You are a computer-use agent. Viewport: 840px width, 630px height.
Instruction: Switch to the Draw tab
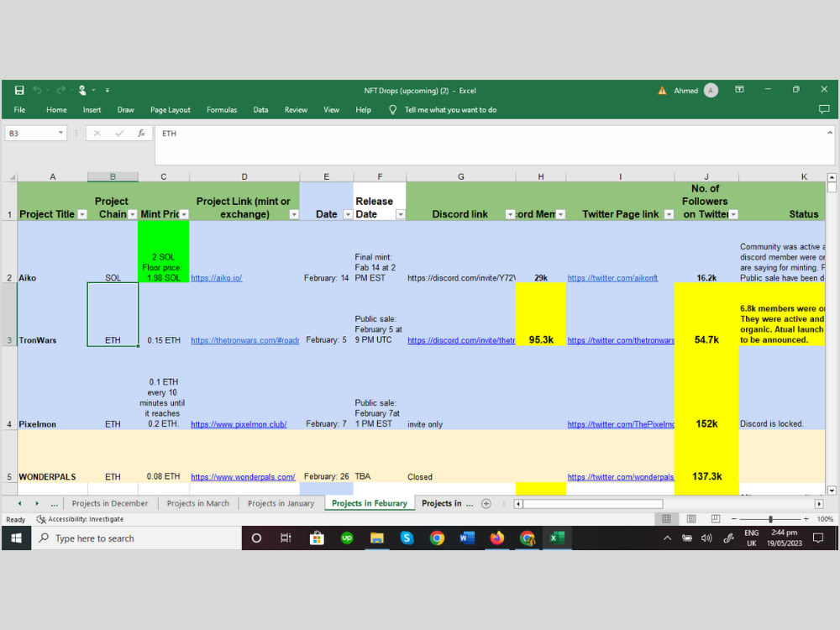[125, 109]
